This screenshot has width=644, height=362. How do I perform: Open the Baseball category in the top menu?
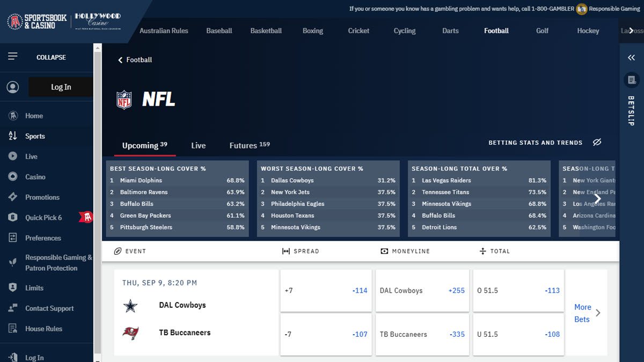click(219, 31)
